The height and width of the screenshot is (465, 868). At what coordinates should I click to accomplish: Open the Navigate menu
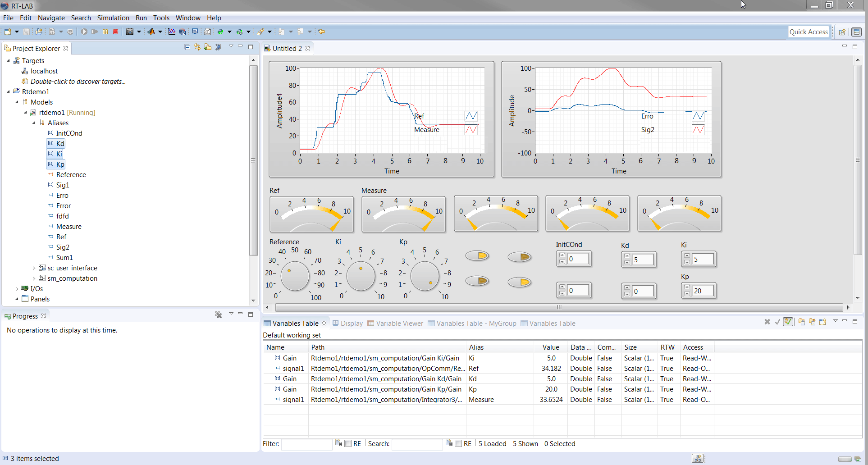[51, 18]
